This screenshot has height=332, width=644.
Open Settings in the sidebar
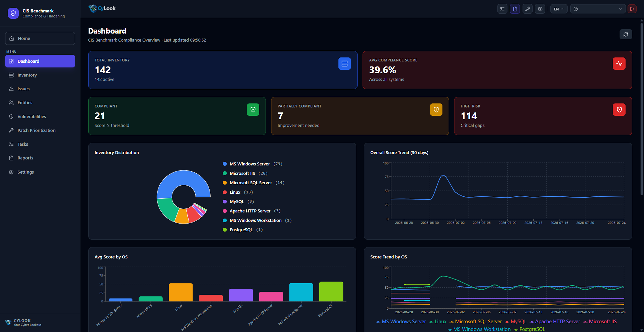coord(40,172)
